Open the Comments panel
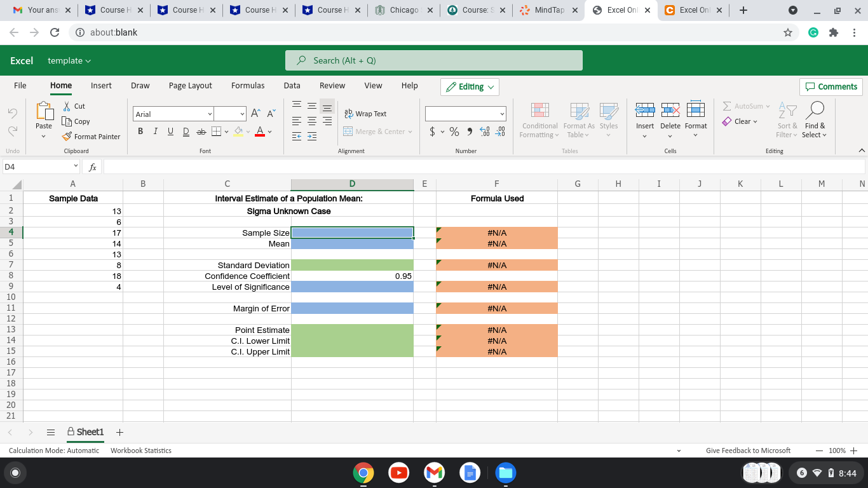This screenshot has height=488, width=868. click(x=831, y=86)
